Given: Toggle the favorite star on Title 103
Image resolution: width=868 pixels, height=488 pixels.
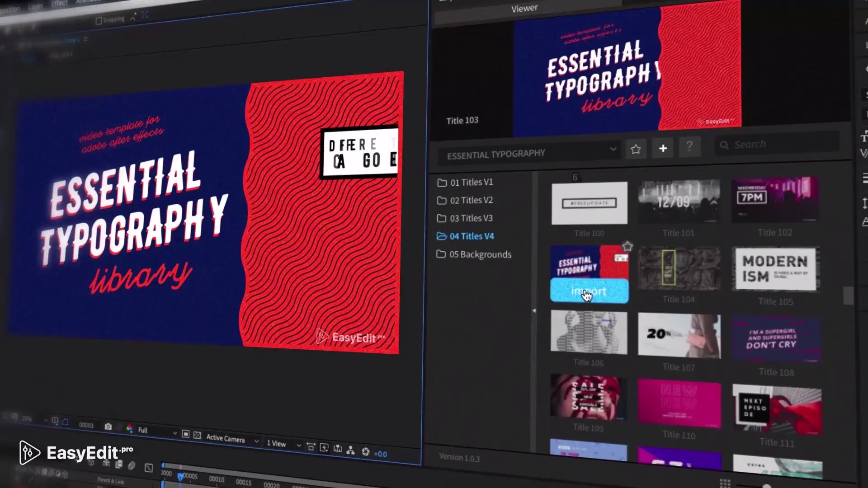Looking at the screenshot, I should pyautogui.click(x=627, y=246).
